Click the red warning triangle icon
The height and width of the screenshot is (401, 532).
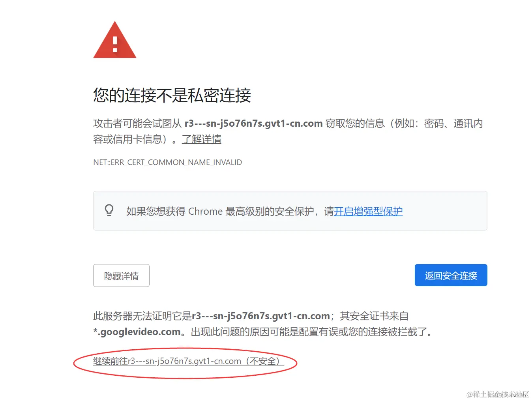[115, 40]
